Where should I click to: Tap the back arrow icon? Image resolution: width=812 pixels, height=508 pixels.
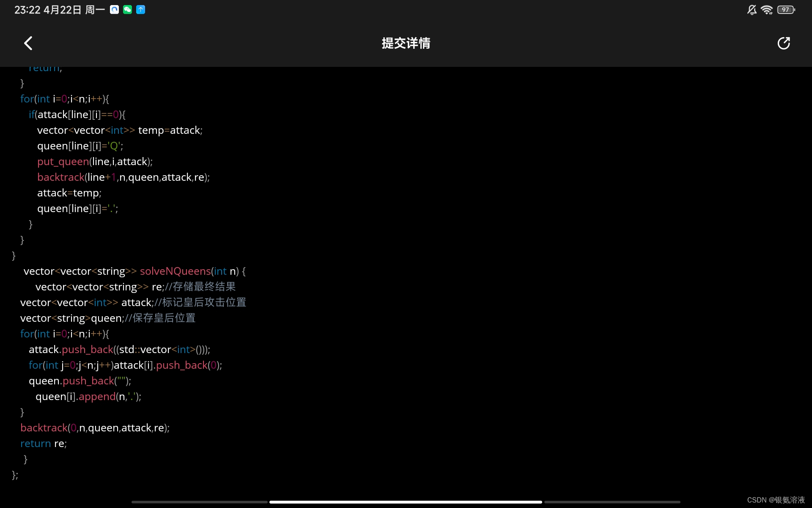(28, 43)
